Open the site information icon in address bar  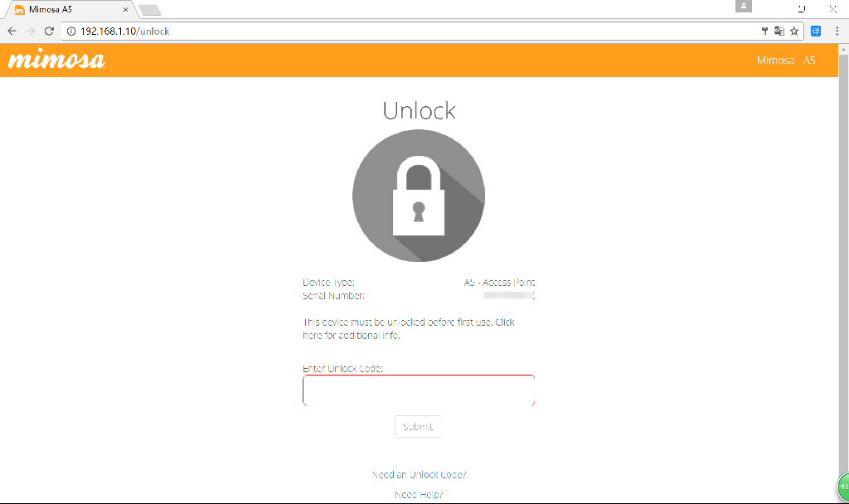click(x=71, y=31)
